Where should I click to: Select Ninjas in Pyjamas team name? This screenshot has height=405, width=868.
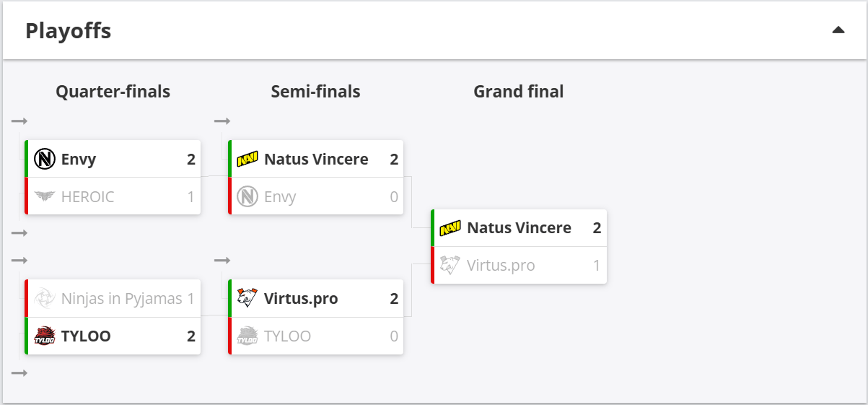(122, 299)
